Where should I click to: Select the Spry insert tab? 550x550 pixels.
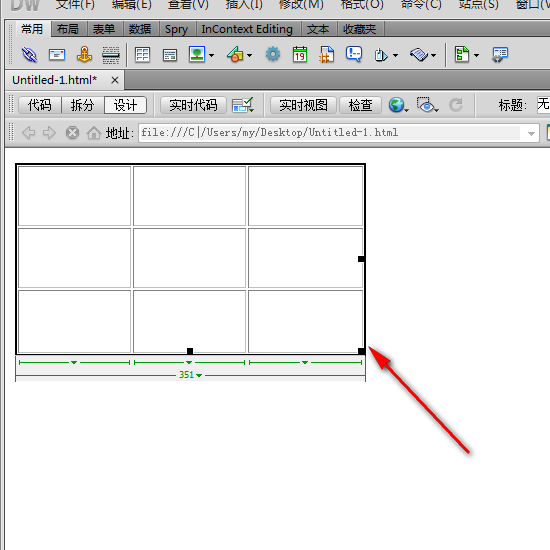pos(176,29)
